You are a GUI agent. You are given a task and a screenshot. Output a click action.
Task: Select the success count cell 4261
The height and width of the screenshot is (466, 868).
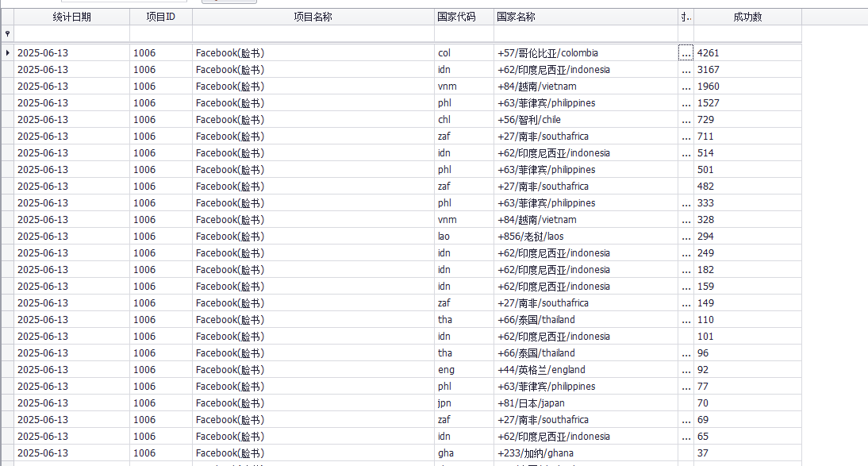(748, 52)
